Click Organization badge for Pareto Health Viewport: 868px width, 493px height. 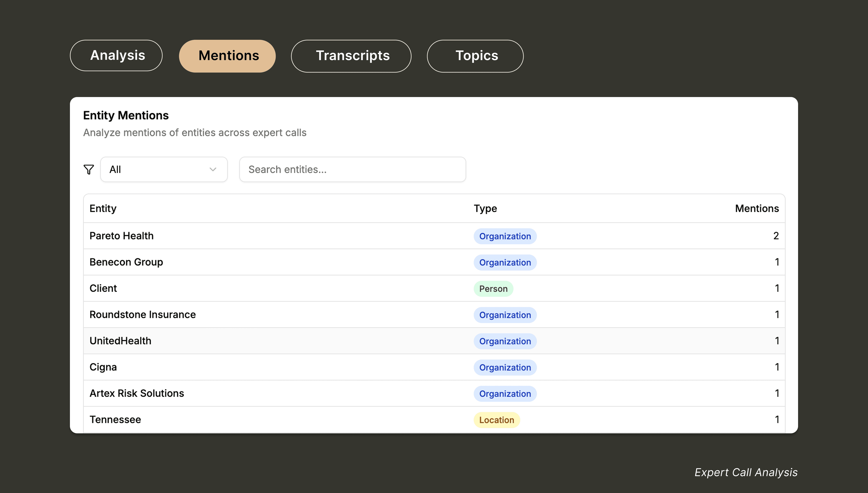pyautogui.click(x=505, y=236)
